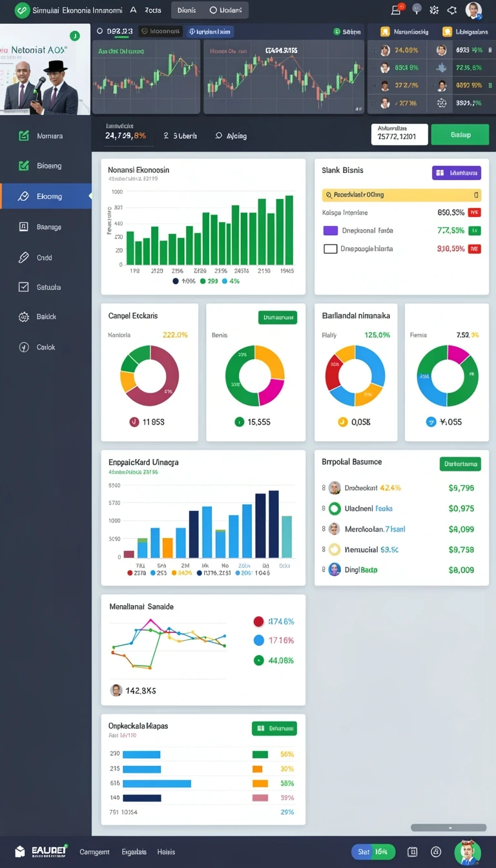The image size is (496, 868).
Task: Toggle the empty Dnspaugle blanta checkbox
Action: coord(330,248)
